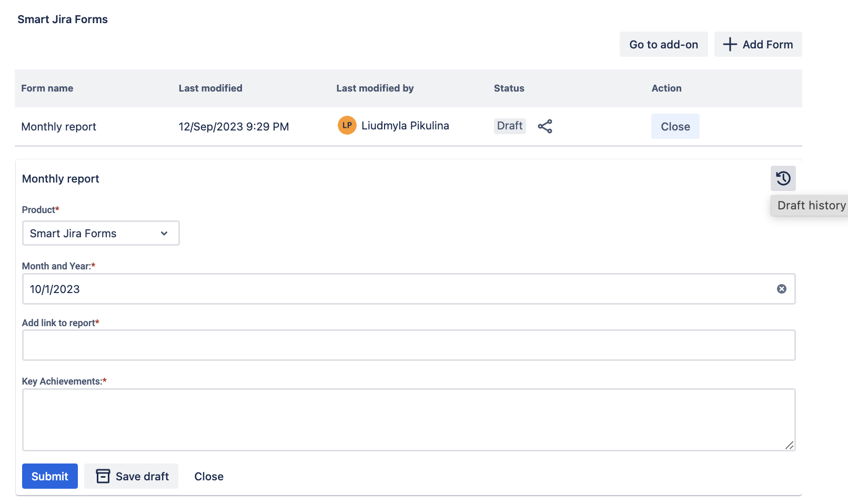This screenshot has height=504, width=848.
Task: Click into Add link to report field
Action: click(408, 345)
